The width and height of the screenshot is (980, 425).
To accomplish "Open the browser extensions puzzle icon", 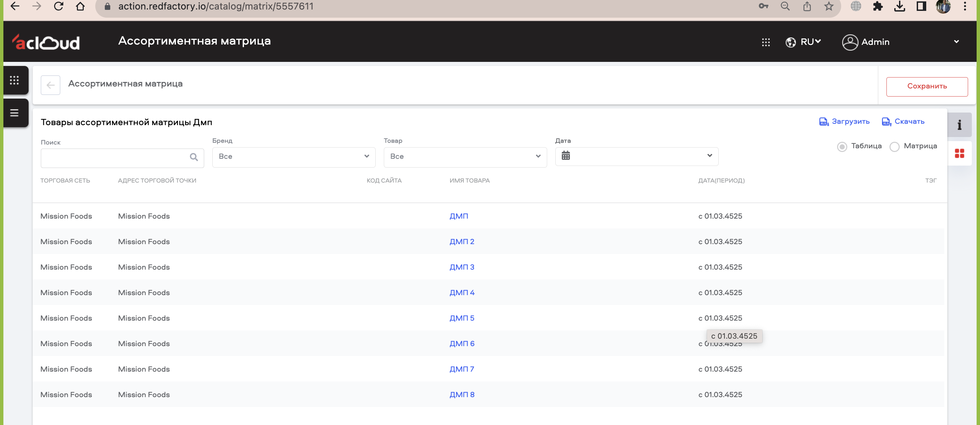I will click(878, 6).
